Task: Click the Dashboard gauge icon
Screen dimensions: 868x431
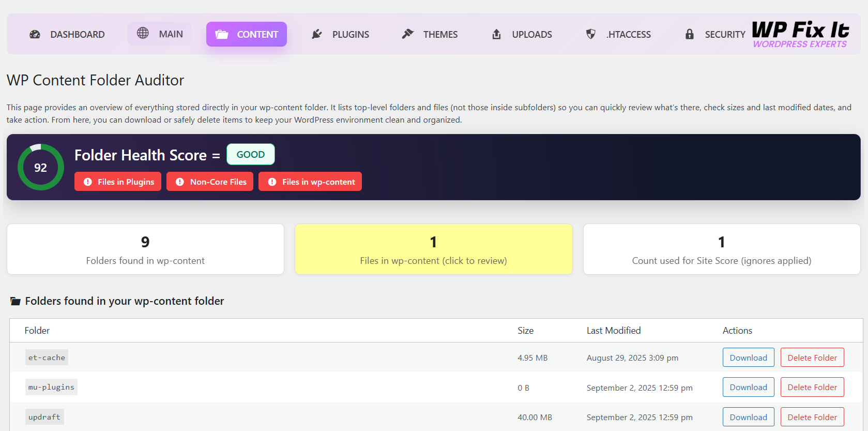Action: click(x=35, y=35)
